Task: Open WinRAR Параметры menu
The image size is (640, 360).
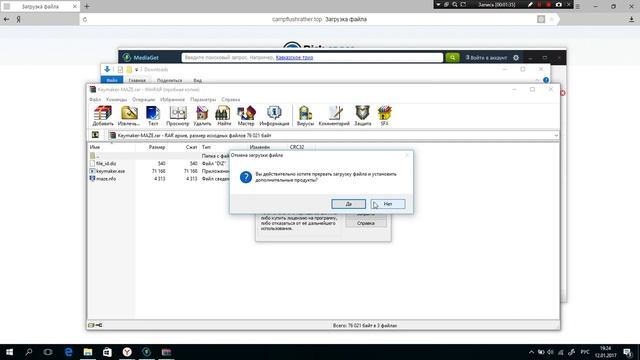Action: [x=203, y=100]
